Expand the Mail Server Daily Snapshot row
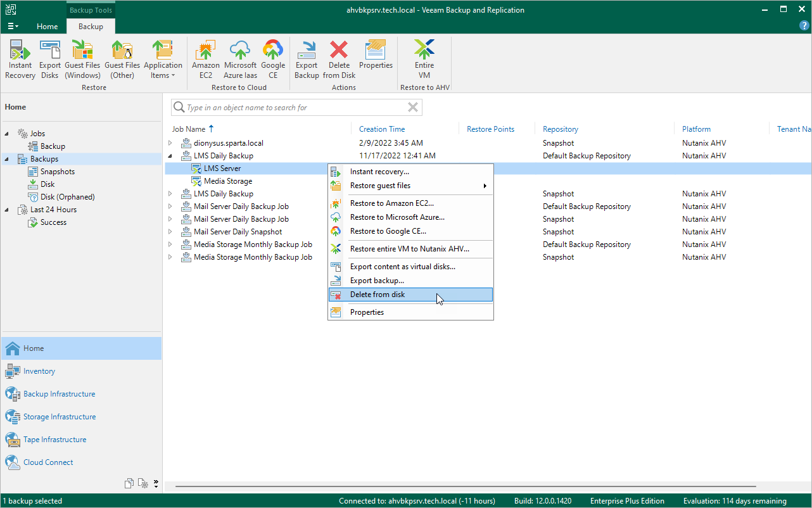The image size is (812, 508). click(x=170, y=232)
